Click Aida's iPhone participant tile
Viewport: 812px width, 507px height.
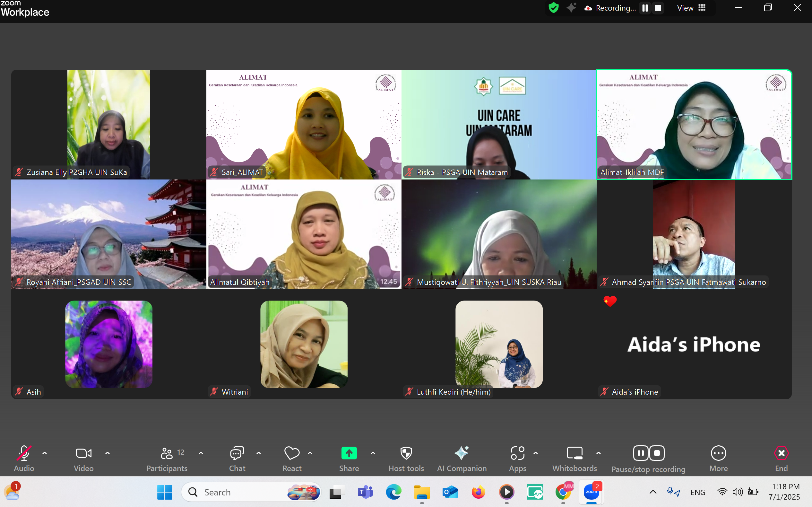pyautogui.click(x=694, y=345)
